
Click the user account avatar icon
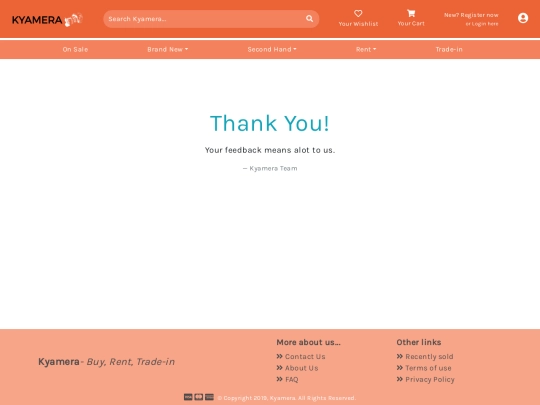point(523,18)
